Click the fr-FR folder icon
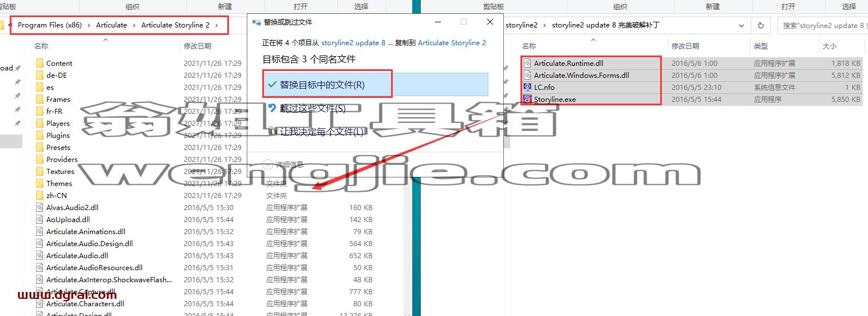Screen dimensions: 868x316 [x=40, y=111]
